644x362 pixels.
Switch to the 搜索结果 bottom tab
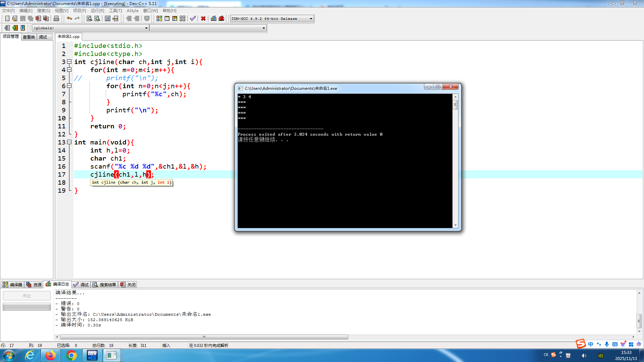click(104, 285)
